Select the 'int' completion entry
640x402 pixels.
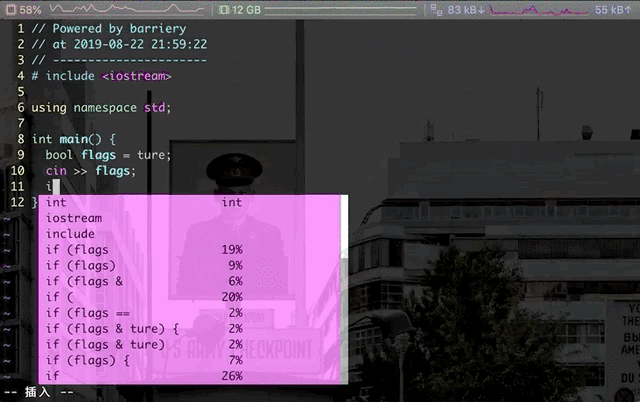click(190, 202)
